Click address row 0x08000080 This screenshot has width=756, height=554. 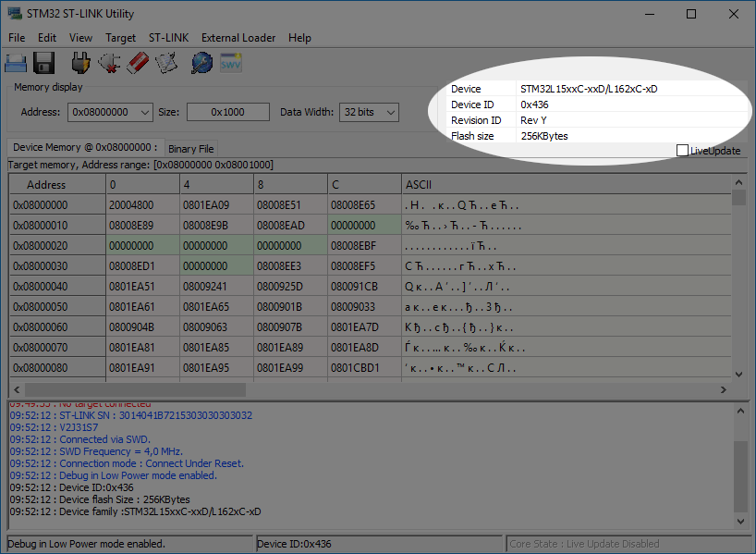tap(57, 368)
